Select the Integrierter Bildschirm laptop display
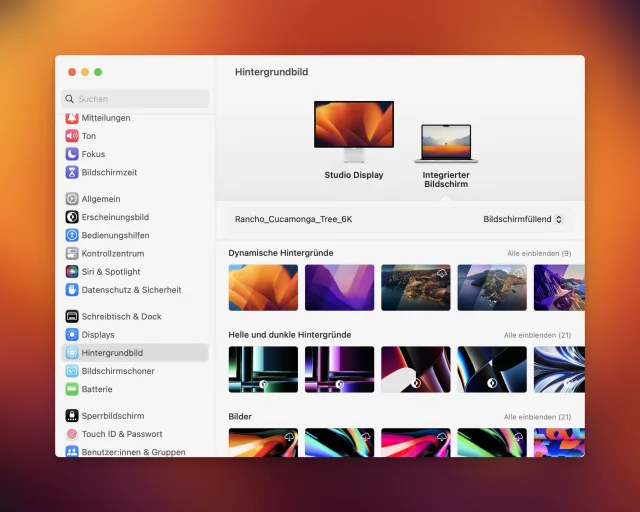Image resolution: width=640 pixels, height=512 pixels. (x=445, y=144)
